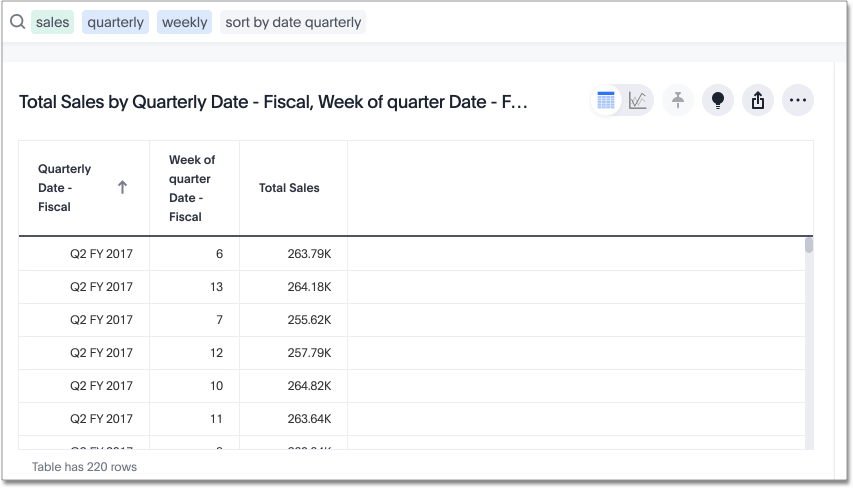853x488 pixels.
Task: Select the 'quarterly' search token
Action: [x=115, y=22]
